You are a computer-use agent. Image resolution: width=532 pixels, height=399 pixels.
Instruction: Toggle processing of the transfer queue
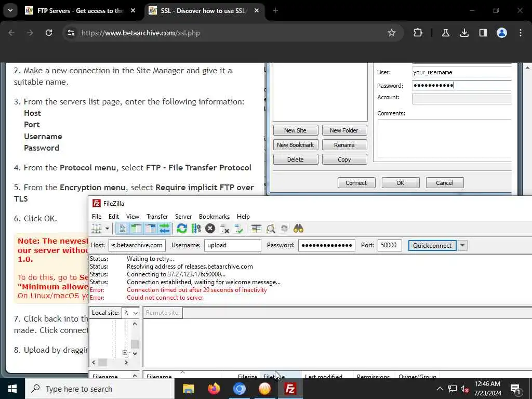pyautogui.click(x=196, y=229)
